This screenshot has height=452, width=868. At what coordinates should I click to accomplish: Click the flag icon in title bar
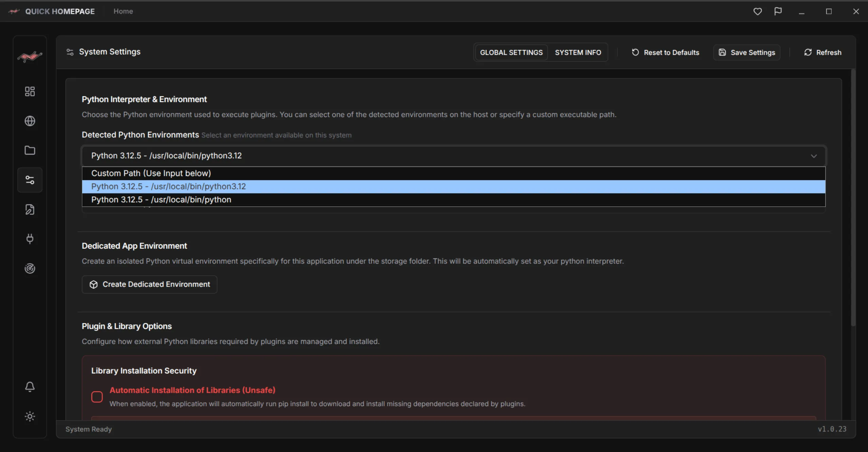tap(778, 11)
